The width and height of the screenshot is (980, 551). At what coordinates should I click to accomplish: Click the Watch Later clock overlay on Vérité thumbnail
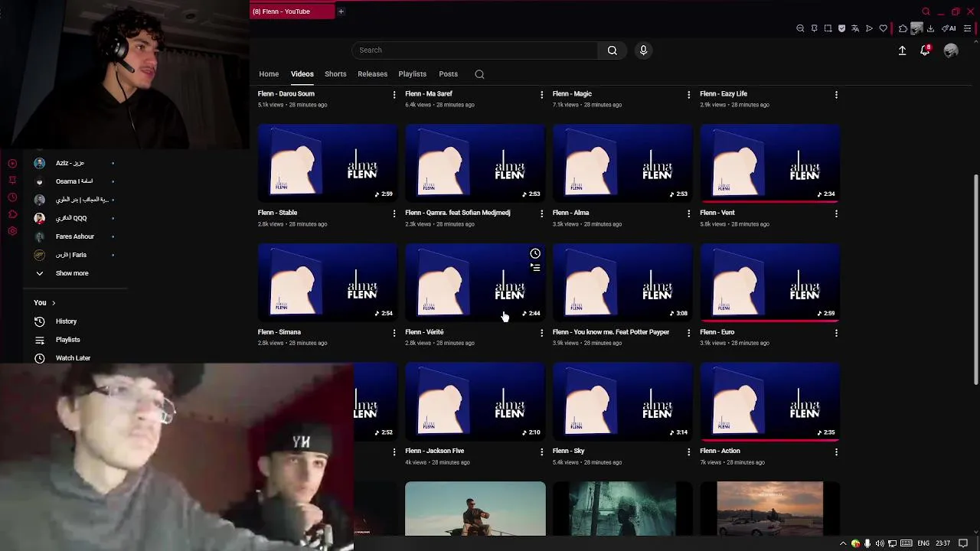535,253
